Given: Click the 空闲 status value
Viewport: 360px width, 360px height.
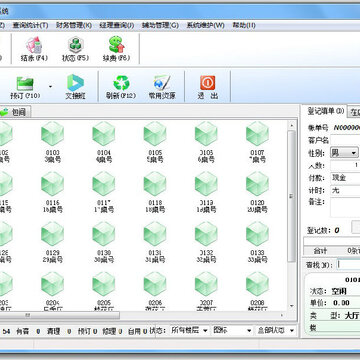Looking at the screenshot, I should click(339, 291).
